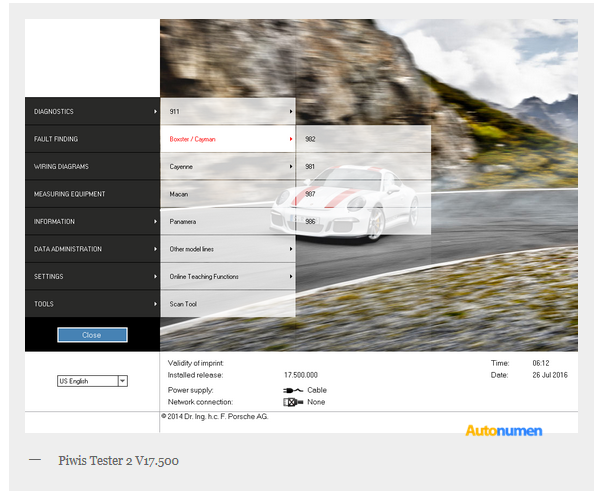Choose the 986 model type
This screenshot has height=496, width=603.
363,221
